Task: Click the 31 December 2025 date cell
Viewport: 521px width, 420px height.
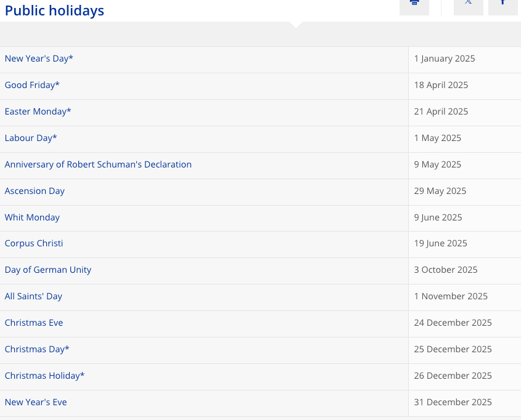Action: (x=453, y=402)
